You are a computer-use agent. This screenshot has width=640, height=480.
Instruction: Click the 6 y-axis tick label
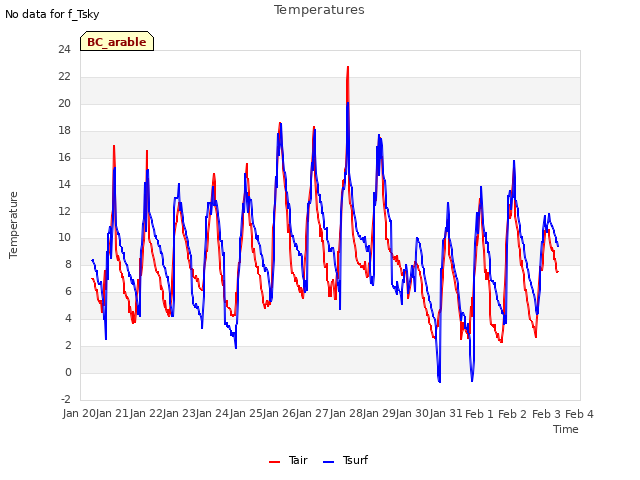pyautogui.click(x=68, y=291)
